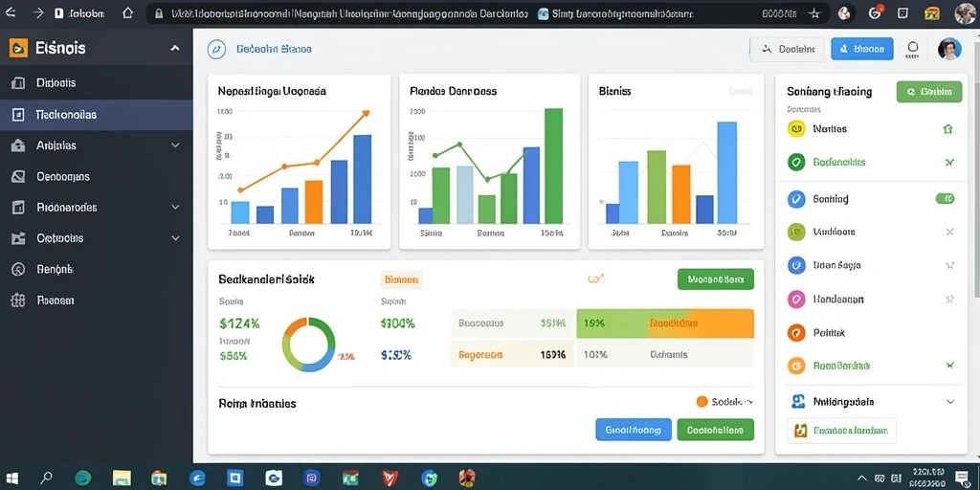Click the orange Polntak circle icon
Screen dimensions: 980x490
pos(796,332)
